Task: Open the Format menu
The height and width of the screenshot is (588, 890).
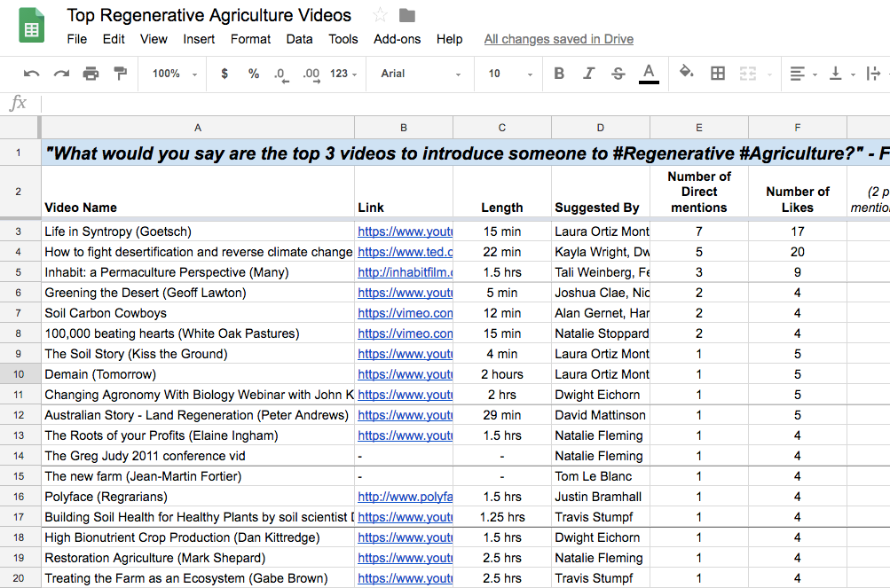Action: (250, 39)
